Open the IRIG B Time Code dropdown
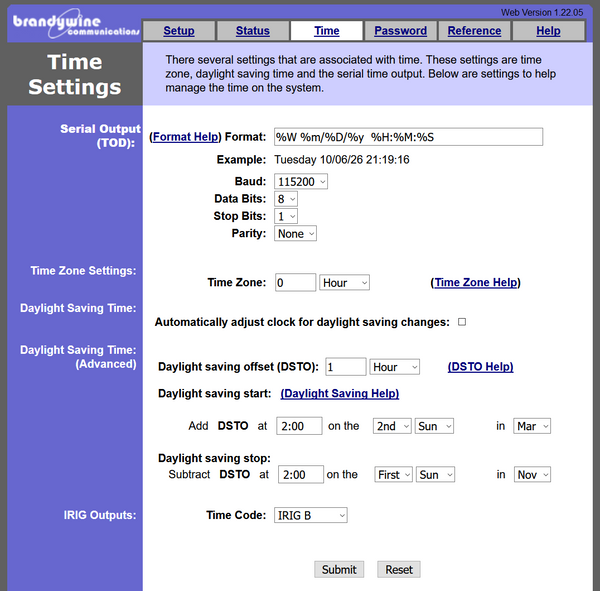600x591 pixels. click(x=310, y=515)
